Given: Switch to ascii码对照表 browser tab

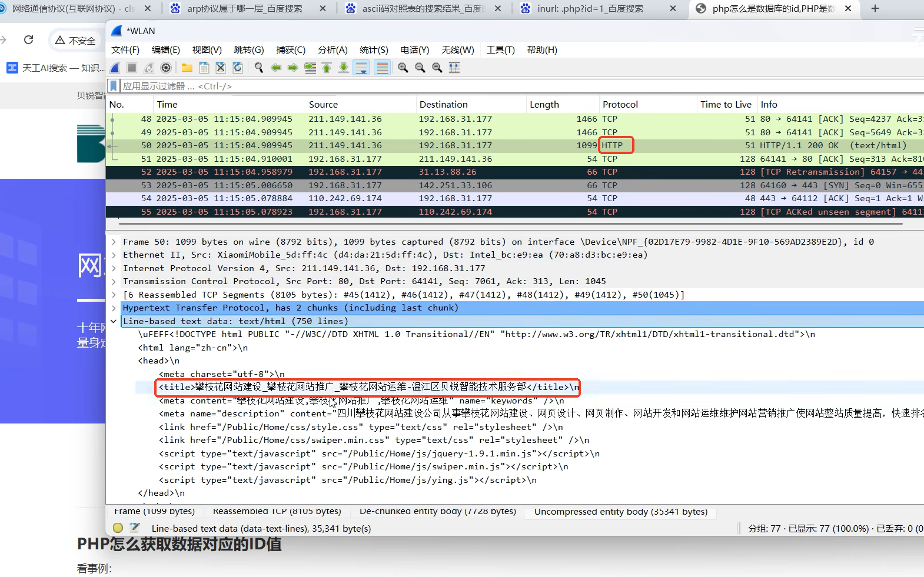Looking at the screenshot, I should click(x=424, y=8).
